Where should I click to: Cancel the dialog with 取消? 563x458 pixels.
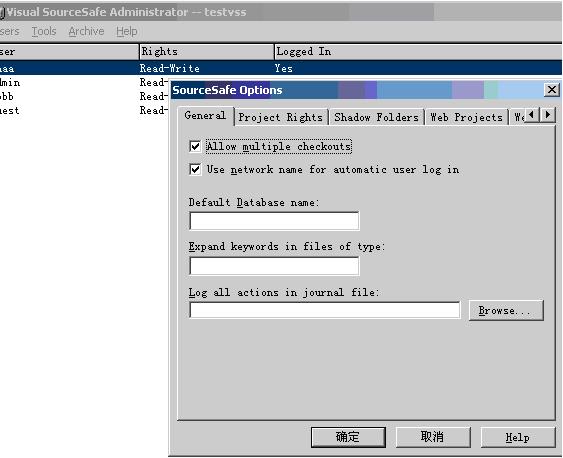pos(433,437)
